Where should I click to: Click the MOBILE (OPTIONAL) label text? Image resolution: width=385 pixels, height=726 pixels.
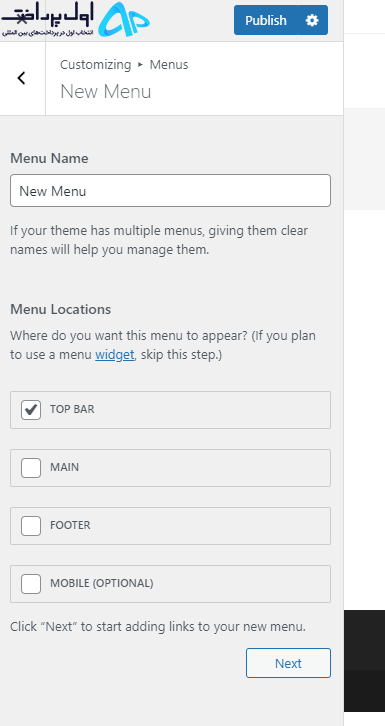[x=101, y=583]
